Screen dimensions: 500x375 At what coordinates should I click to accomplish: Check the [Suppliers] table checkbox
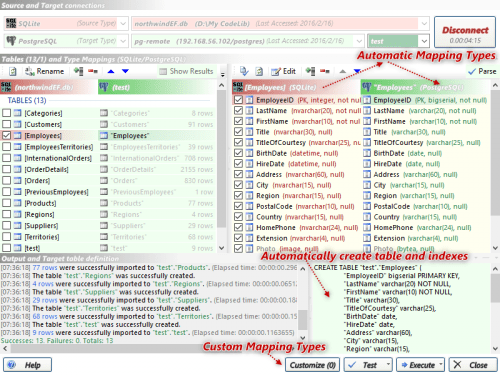tap(6, 226)
